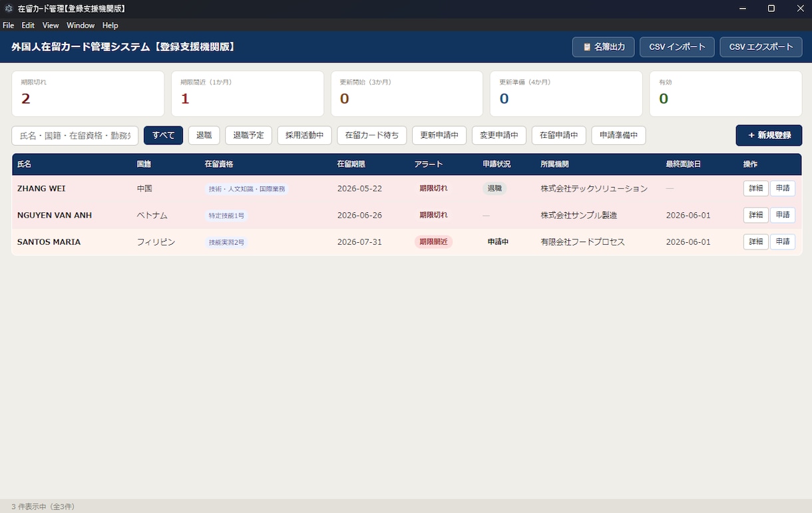The image size is (812, 513).
Task: Click the 技能実習2号 status tag
Action: 226,242
